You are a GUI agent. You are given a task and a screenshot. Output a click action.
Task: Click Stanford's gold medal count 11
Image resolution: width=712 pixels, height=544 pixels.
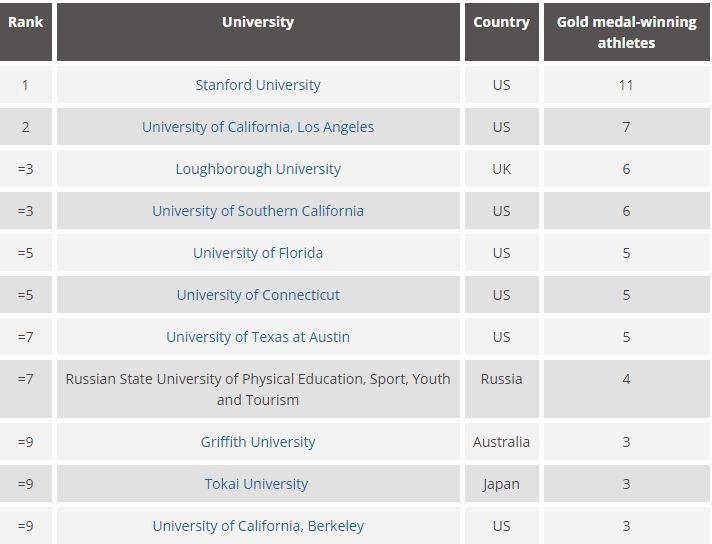(627, 85)
